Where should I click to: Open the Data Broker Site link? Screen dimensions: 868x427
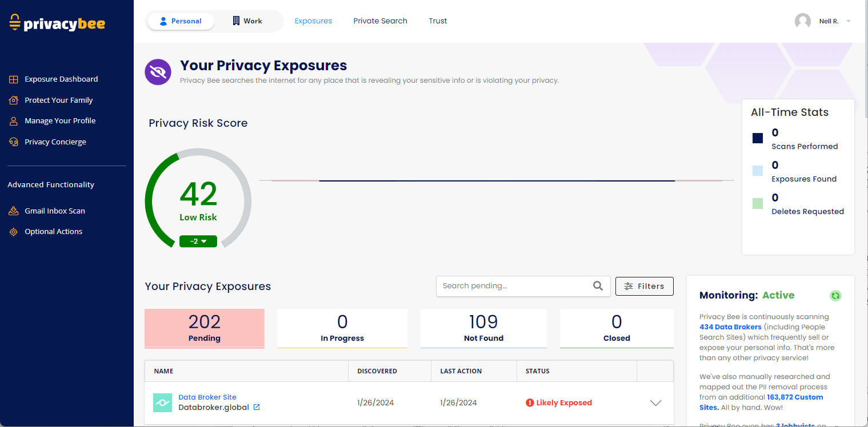207,397
